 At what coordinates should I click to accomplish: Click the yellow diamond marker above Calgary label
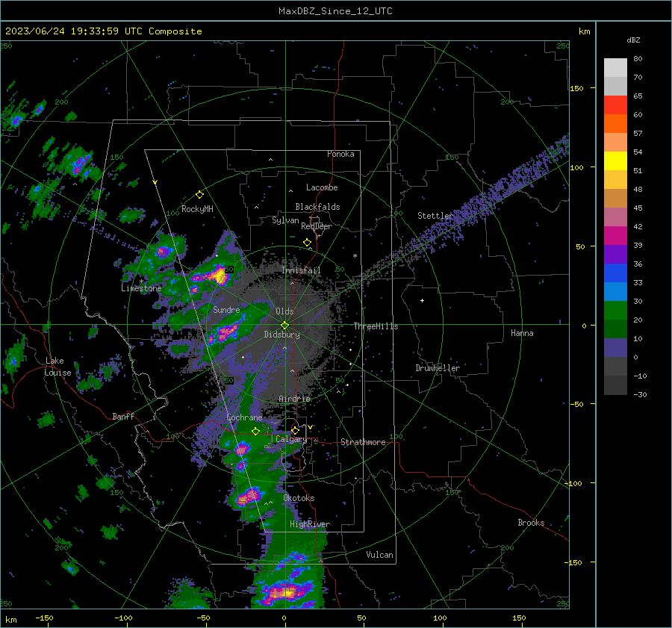(x=295, y=430)
